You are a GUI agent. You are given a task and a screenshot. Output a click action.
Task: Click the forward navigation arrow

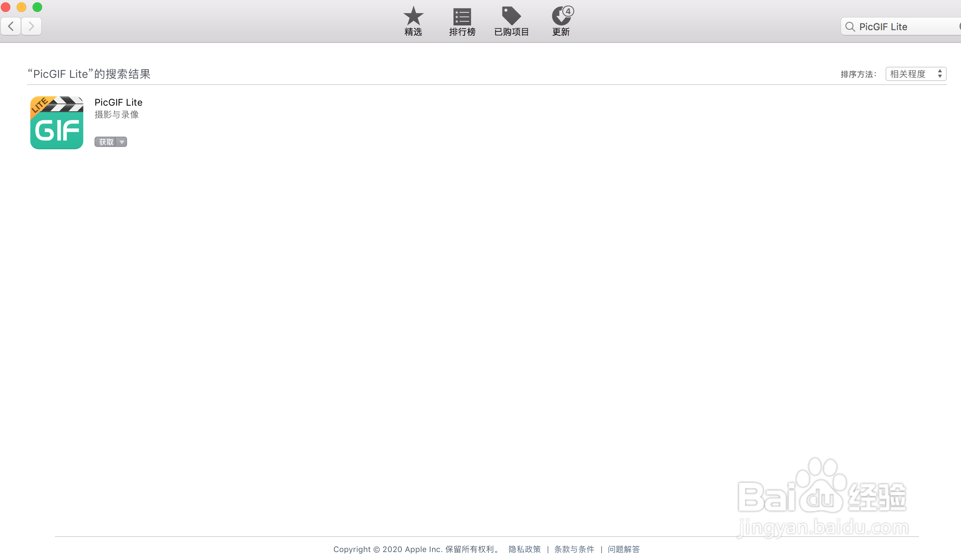[x=31, y=26]
